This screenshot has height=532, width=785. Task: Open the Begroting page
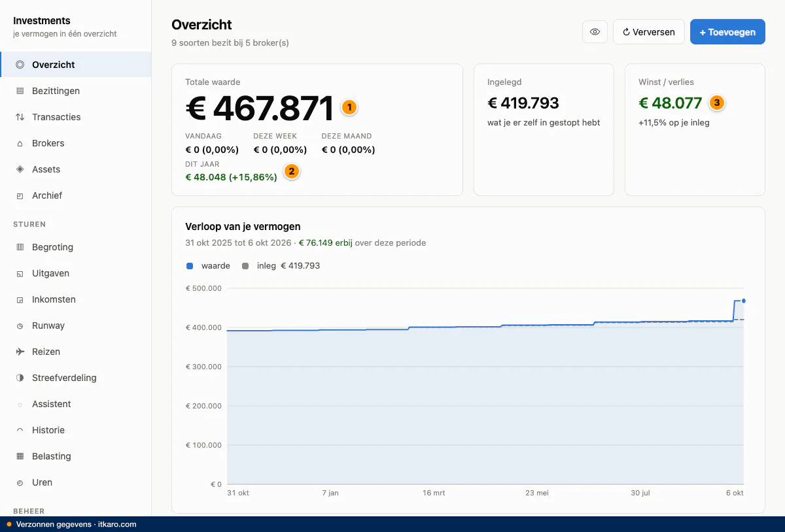[x=76, y=247]
